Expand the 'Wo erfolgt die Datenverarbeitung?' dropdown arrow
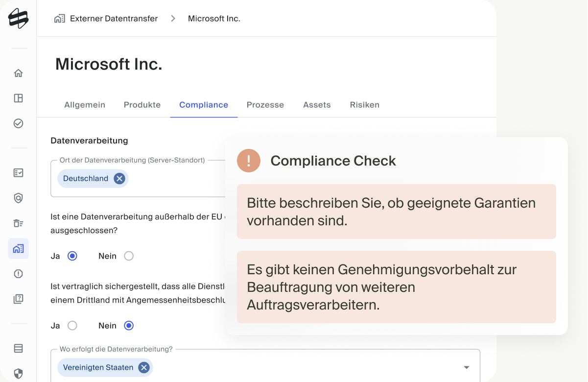This screenshot has height=382, width=588. click(x=467, y=367)
